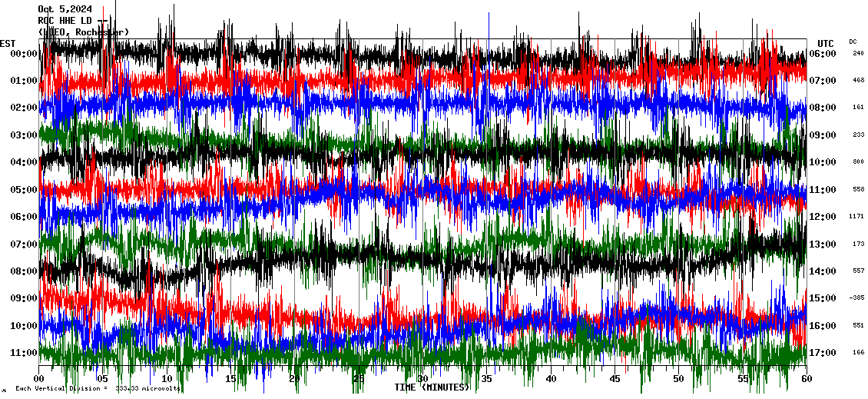Click the DC value -385

tap(857, 298)
